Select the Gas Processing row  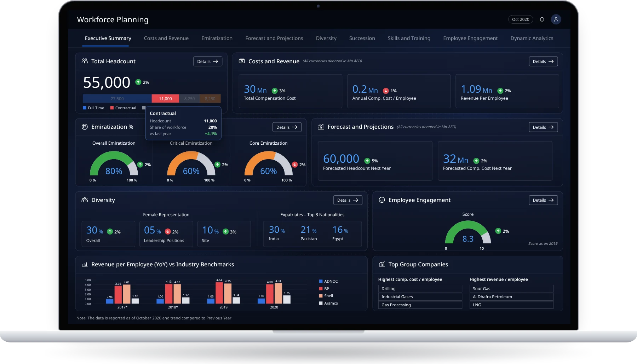pos(420,305)
